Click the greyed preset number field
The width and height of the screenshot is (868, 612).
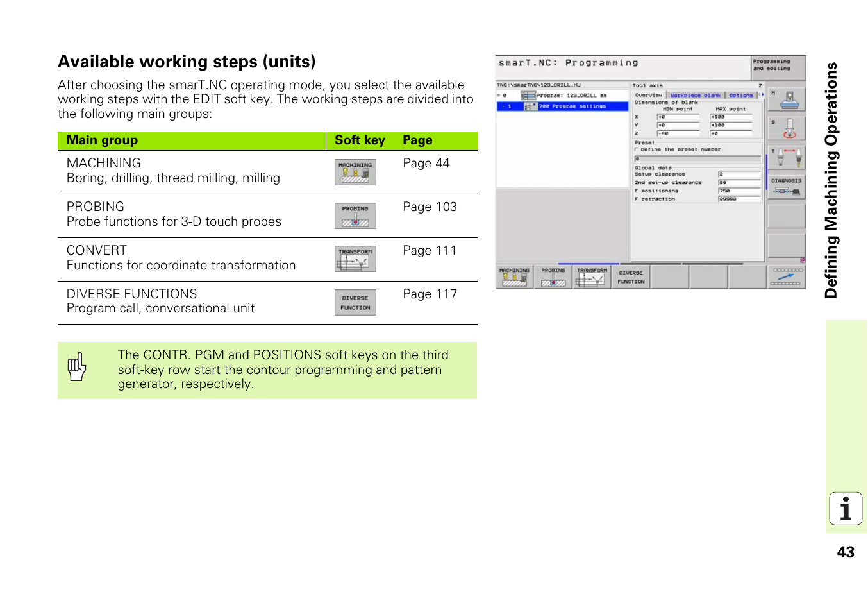click(x=697, y=158)
